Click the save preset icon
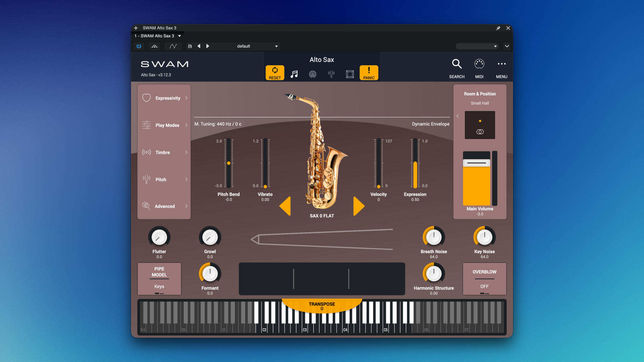Viewport: 644px width, 362px height. (x=190, y=46)
